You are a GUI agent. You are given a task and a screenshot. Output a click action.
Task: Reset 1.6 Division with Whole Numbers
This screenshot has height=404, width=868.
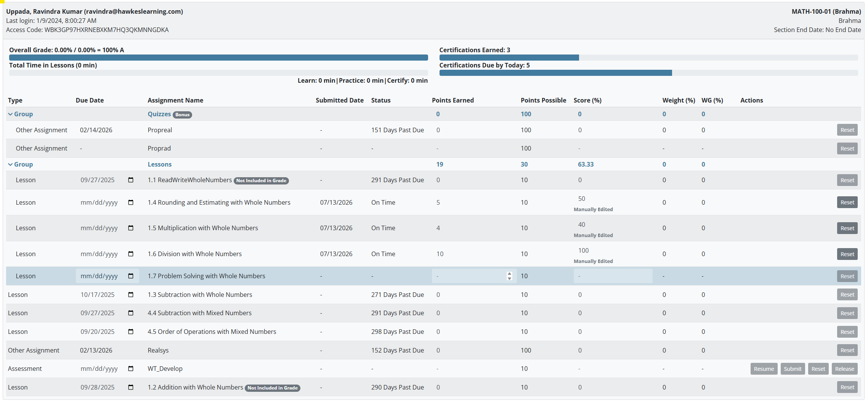coord(847,254)
